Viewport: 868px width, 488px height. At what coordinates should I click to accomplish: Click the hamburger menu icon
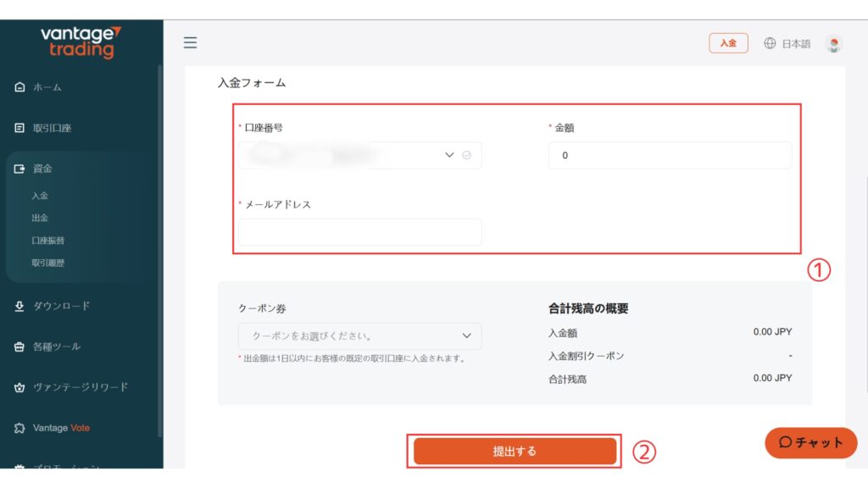[x=190, y=42]
